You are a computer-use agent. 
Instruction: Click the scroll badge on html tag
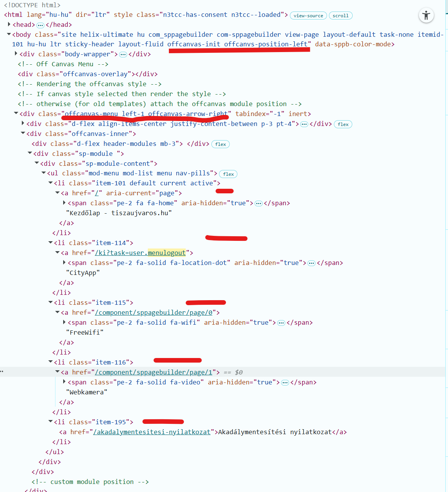pyautogui.click(x=340, y=16)
